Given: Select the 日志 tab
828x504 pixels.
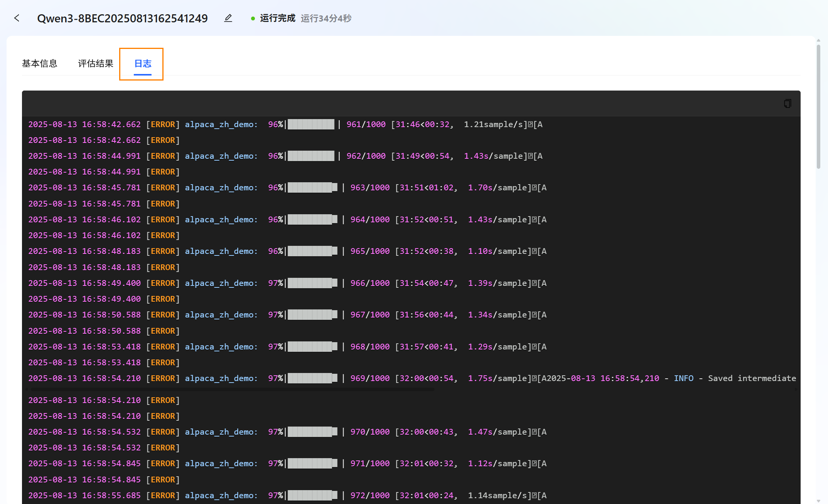Looking at the screenshot, I should 142,64.
